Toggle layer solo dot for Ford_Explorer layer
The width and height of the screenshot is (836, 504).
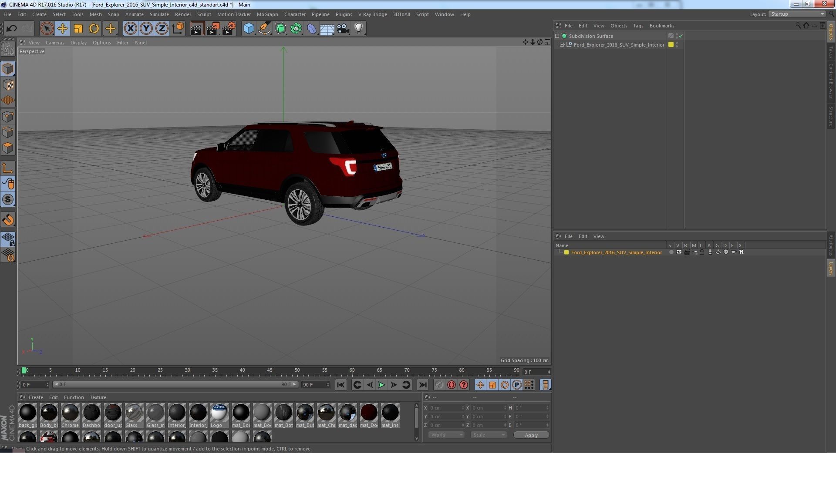click(x=671, y=252)
